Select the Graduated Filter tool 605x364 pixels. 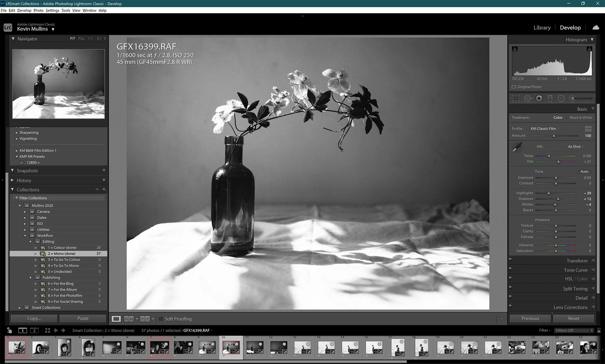coord(550,98)
